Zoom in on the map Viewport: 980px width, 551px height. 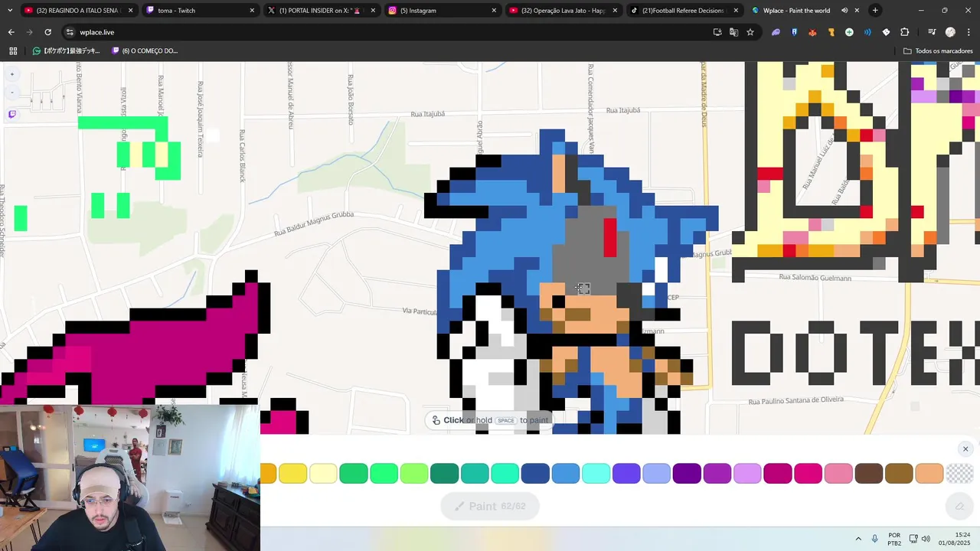(11, 74)
